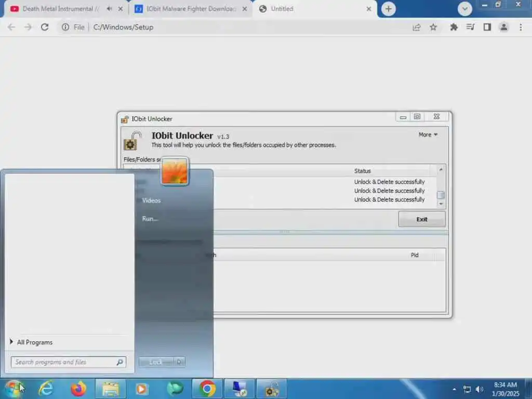Click the computer monitor taskbar icon

240,389
